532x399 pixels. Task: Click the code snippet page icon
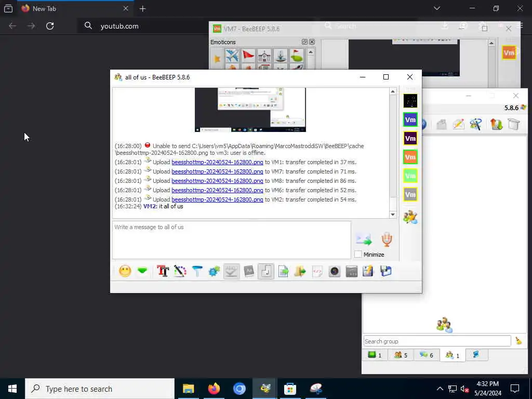tap(317, 271)
